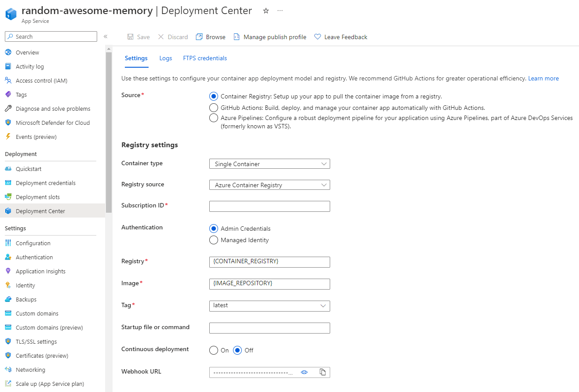This screenshot has height=392, width=579.
Task: Click the Networking icon in sidebar
Action: tap(8, 370)
